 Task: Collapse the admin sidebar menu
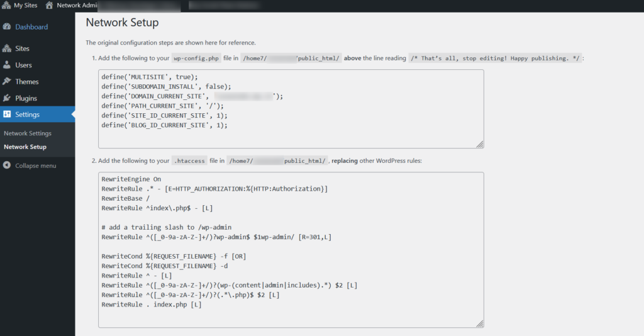coord(36,165)
